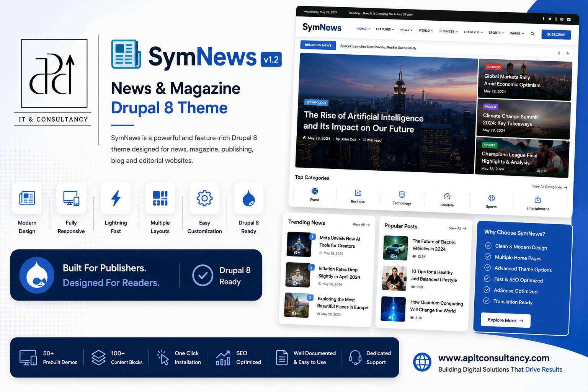The height and width of the screenshot is (392, 588).
Task: Click the 50+ Prebuilt Demos devices icon
Action: (28, 358)
